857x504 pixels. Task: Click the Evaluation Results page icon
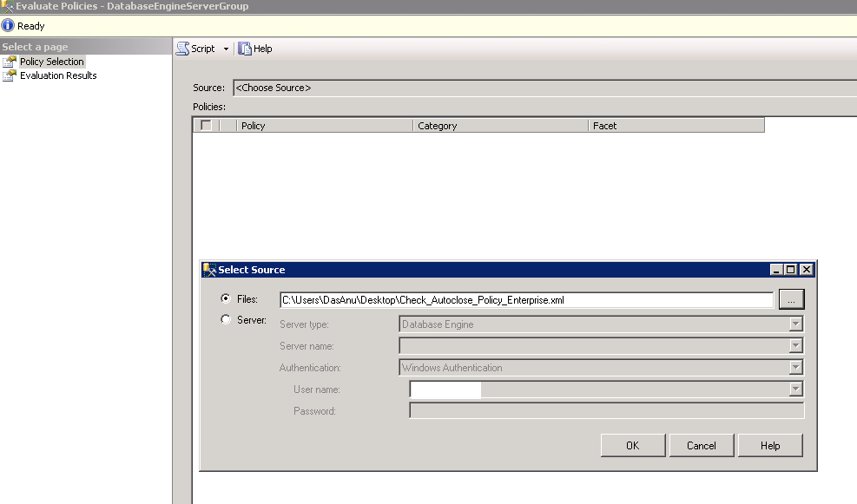(10, 75)
